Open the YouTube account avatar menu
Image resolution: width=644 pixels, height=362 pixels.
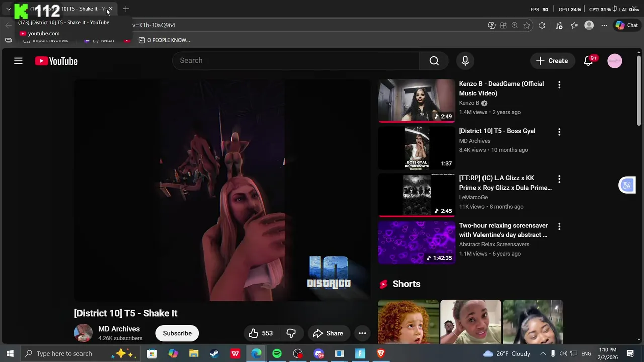[615, 61]
